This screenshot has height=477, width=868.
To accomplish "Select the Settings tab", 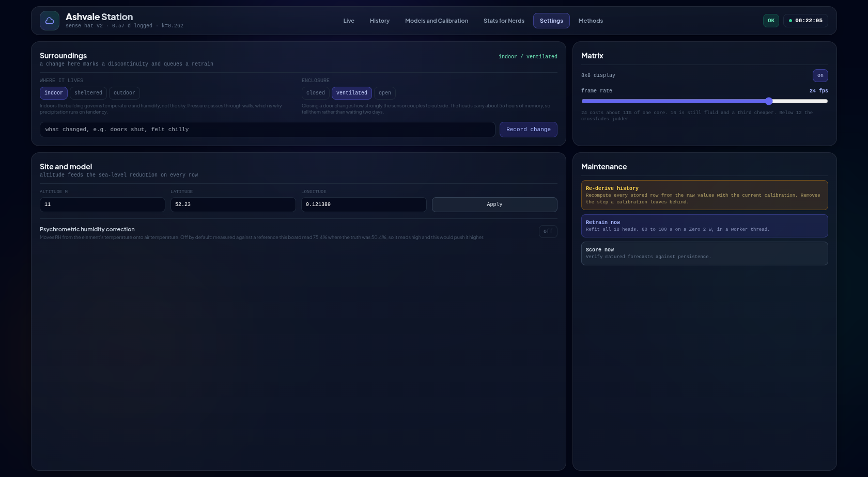I will 551,21.
